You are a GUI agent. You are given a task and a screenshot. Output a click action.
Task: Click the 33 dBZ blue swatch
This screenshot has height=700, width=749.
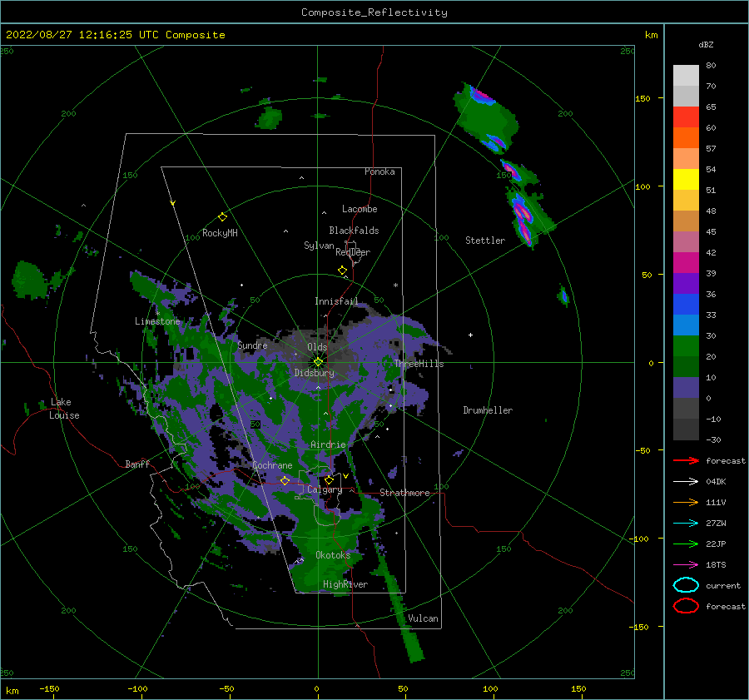tap(686, 305)
